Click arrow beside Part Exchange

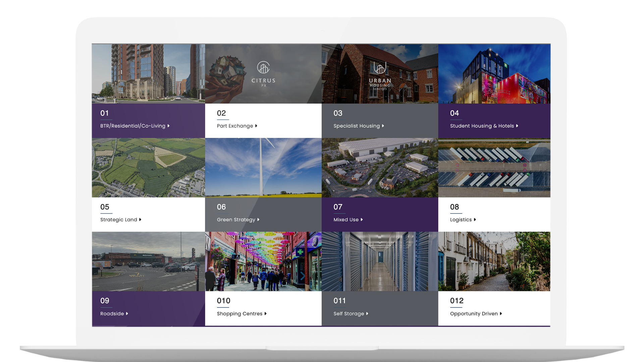256,126
